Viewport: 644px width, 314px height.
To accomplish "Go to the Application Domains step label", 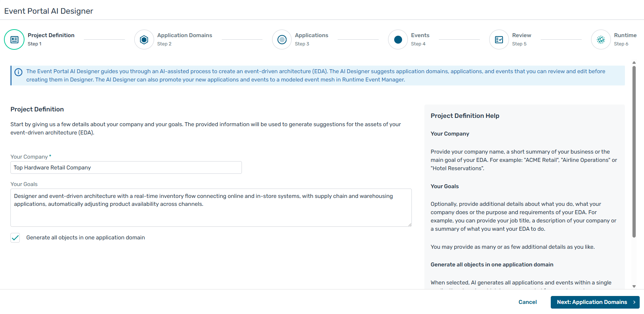I will click(x=184, y=35).
